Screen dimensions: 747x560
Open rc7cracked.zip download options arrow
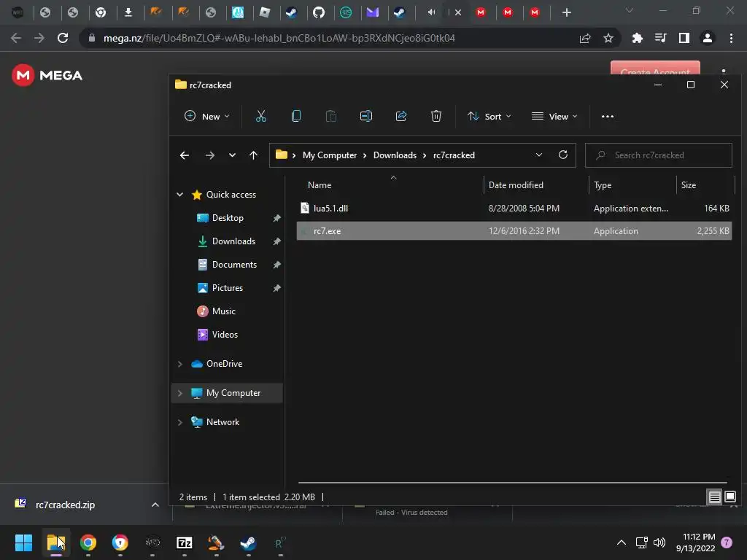pyautogui.click(x=155, y=505)
